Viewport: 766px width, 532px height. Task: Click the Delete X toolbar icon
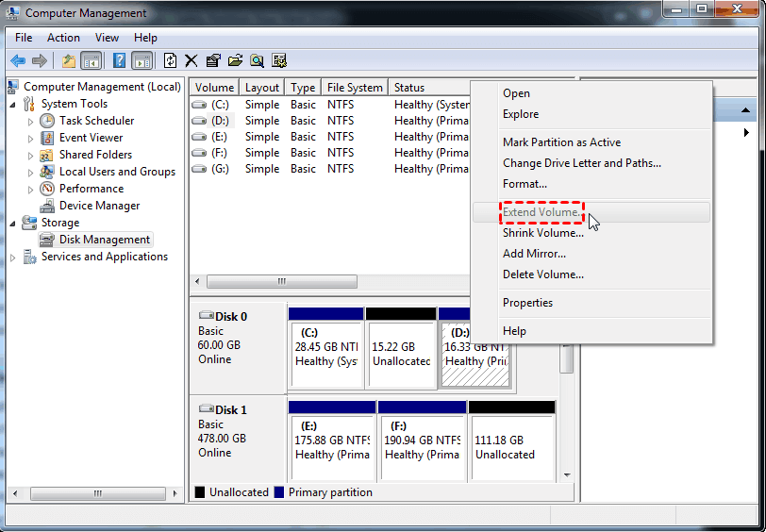(x=191, y=60)
